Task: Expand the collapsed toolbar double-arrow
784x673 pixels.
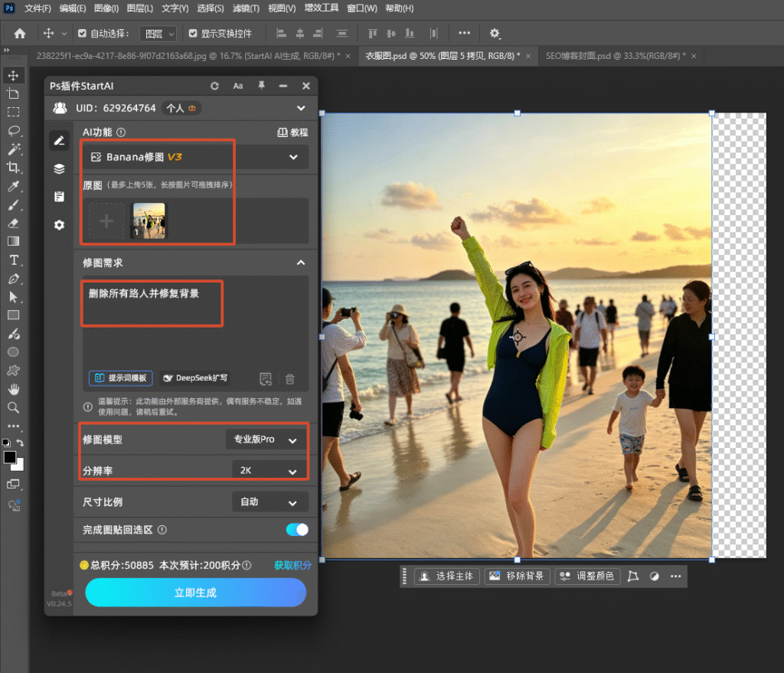Action: point(6,50)
